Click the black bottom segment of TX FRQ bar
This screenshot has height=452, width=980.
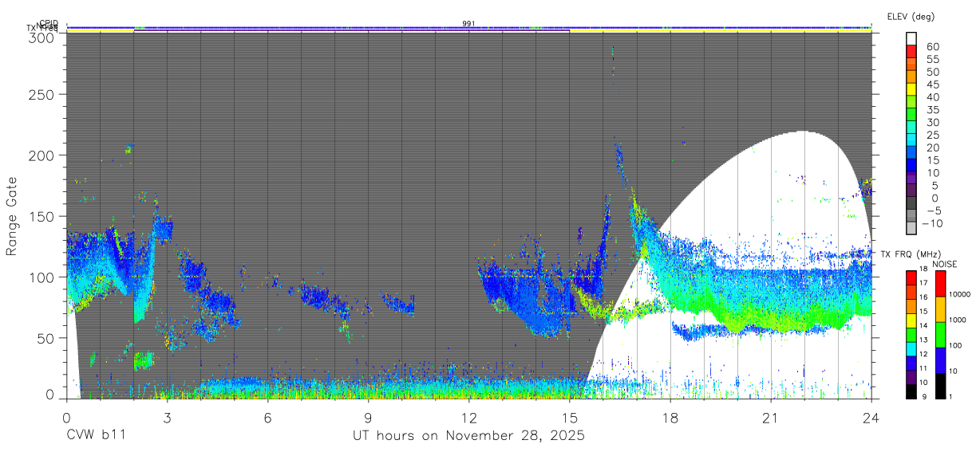(911, 391)
